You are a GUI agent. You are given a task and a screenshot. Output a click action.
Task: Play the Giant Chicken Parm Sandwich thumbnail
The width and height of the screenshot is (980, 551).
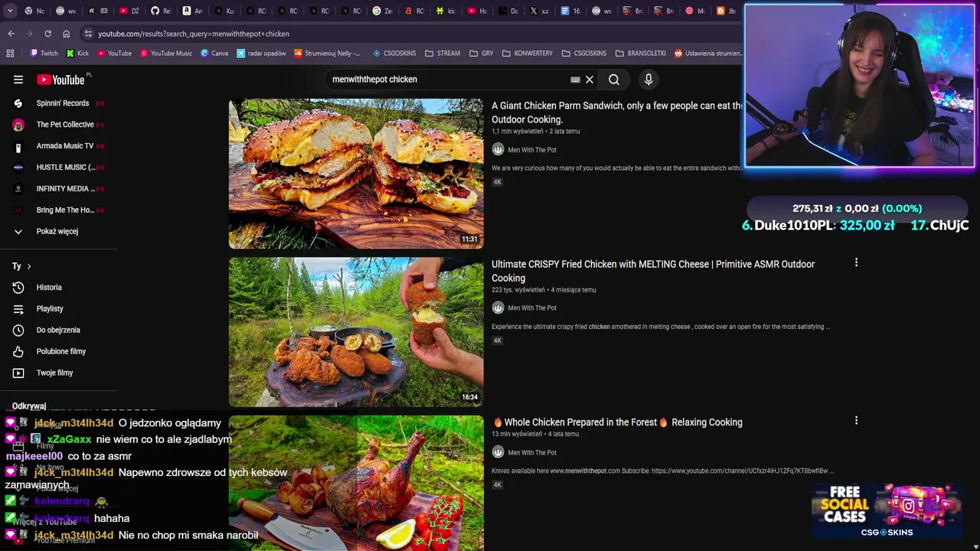tap(356, 174)
